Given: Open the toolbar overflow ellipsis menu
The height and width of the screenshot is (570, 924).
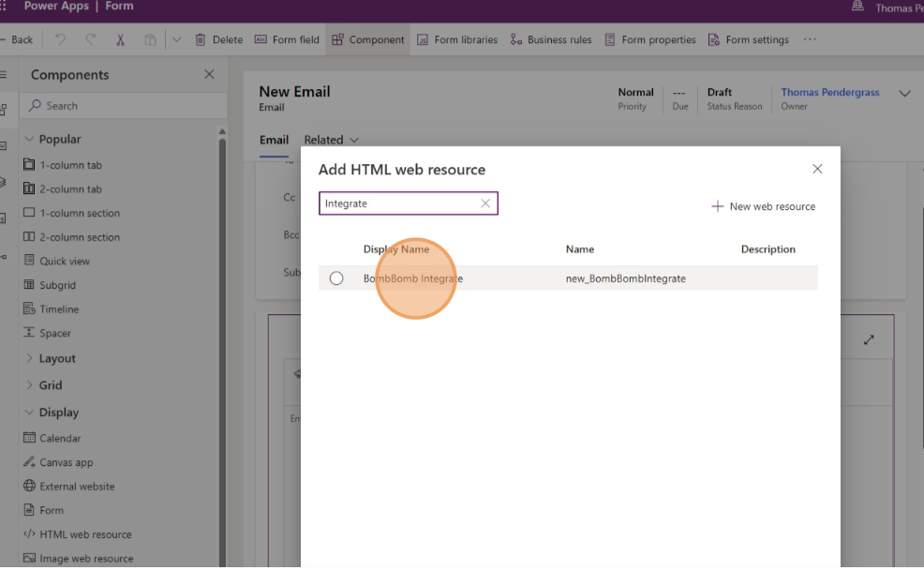Looking at the screenshot, I should click(810, 39).
